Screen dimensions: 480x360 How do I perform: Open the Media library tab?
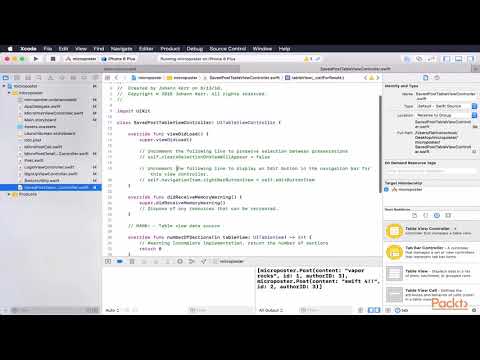click(448, 216)
